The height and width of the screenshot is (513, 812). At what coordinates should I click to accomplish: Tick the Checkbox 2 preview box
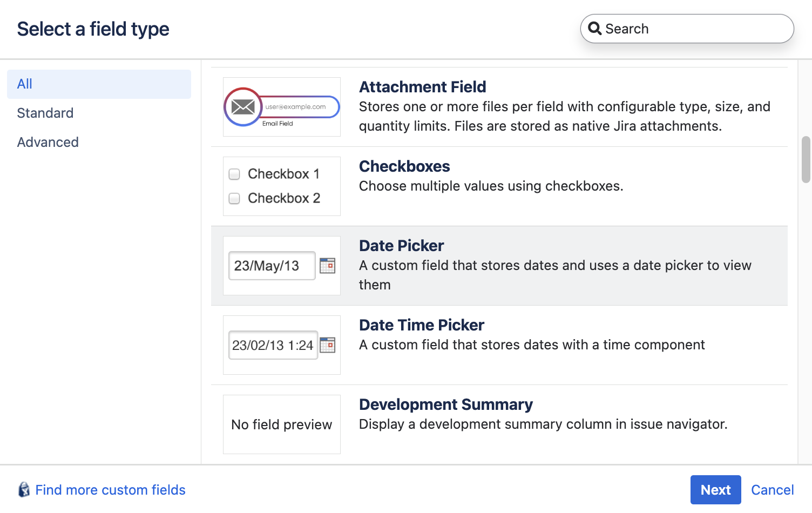pos(234,198)
